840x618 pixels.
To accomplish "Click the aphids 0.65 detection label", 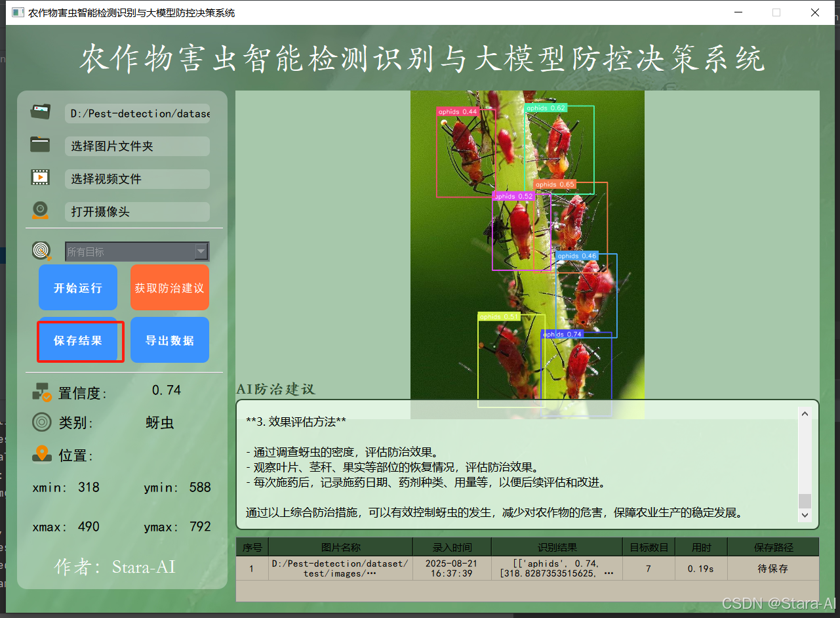I will 555,184.
